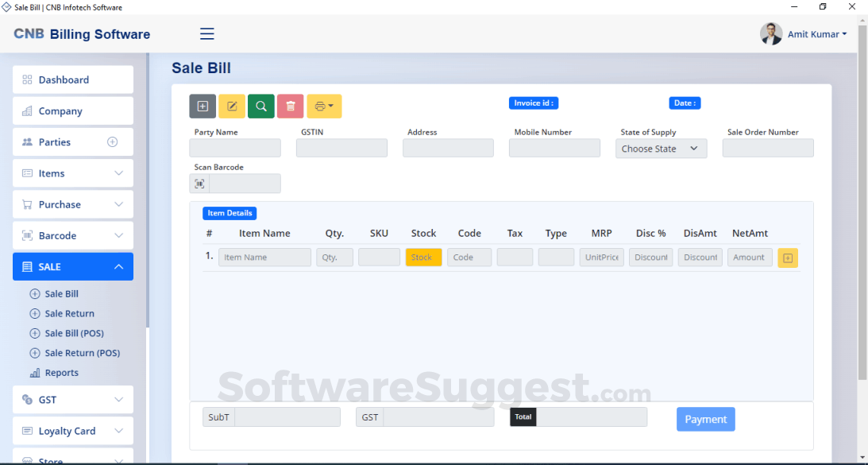This screenshot has height=465, width=868.
Task: Collapse the SALE menu chevron
Action: 118,266
